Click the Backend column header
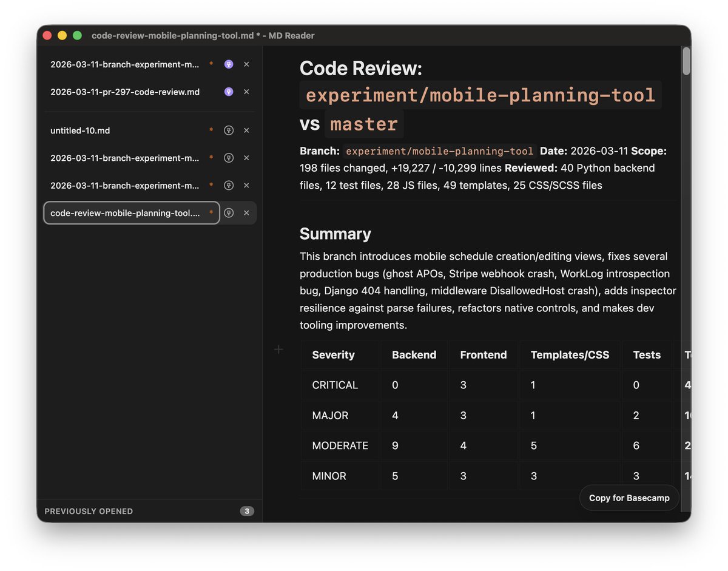 (414, 355)
